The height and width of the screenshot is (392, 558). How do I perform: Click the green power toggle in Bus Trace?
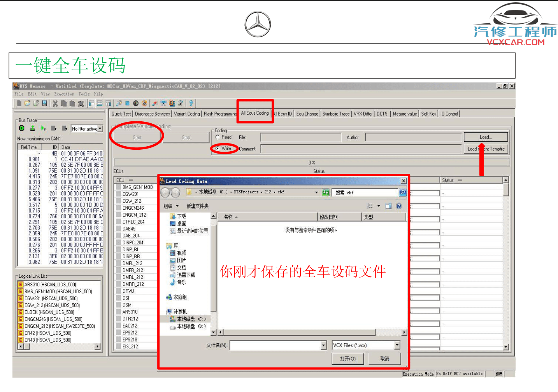pos(22,128)
